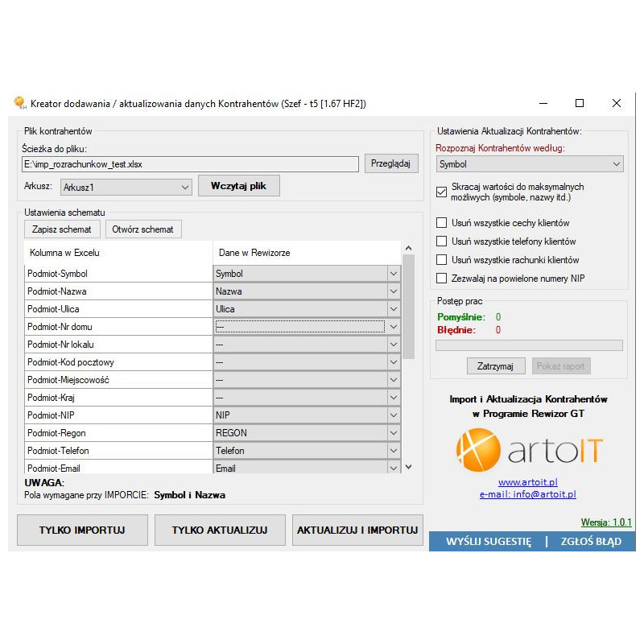Click 'Zapisz schemat' button
This screenshot has height=644, width=644.
click(61, 229)
